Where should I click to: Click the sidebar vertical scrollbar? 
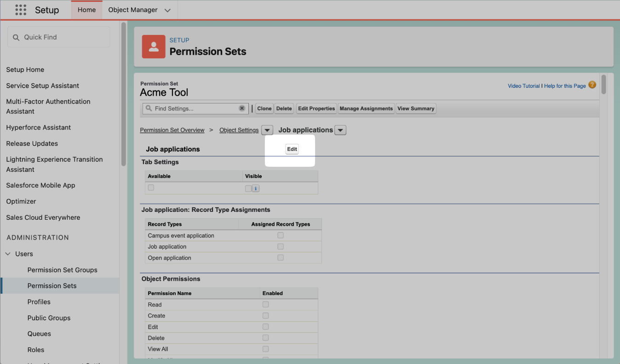[123, 94]
